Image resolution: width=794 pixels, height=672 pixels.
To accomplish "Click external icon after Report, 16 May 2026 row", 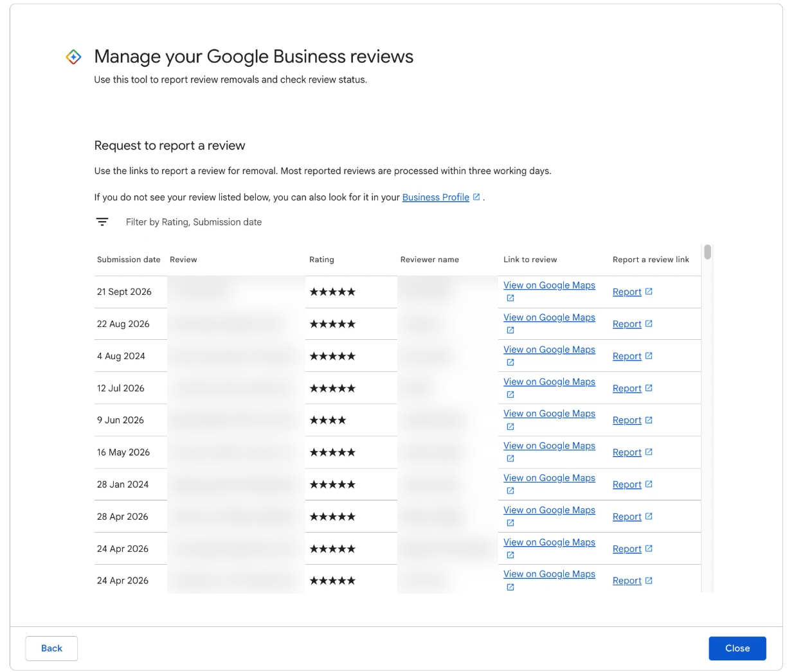I will 649,452.
